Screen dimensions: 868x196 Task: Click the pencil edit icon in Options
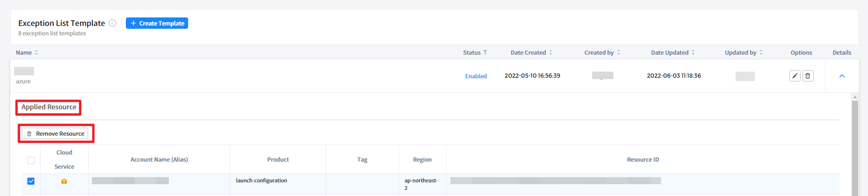pos(794,76)
